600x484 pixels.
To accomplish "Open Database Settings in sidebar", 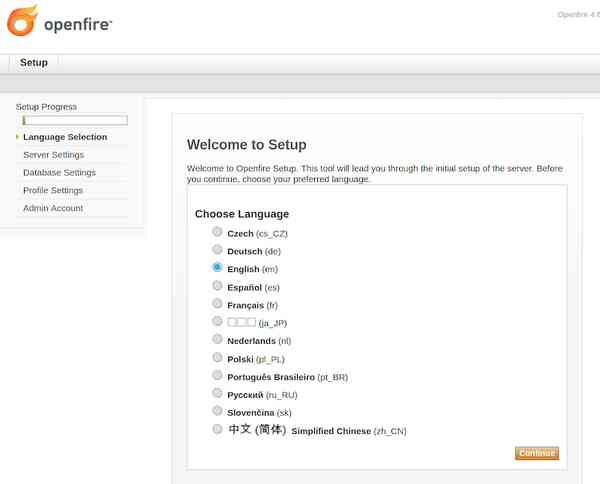I will click(x=59, y=173).
